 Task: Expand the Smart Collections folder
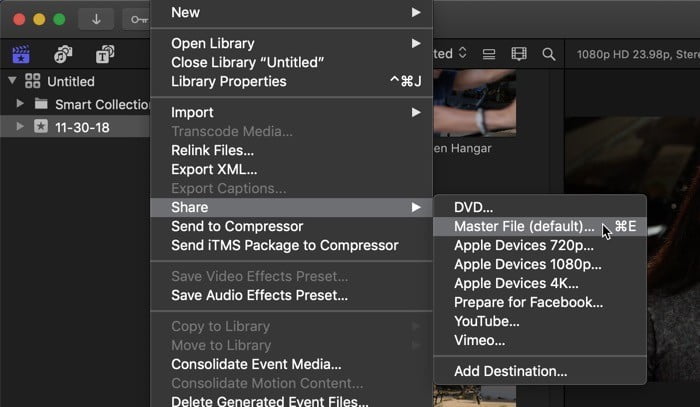(20, 104)
